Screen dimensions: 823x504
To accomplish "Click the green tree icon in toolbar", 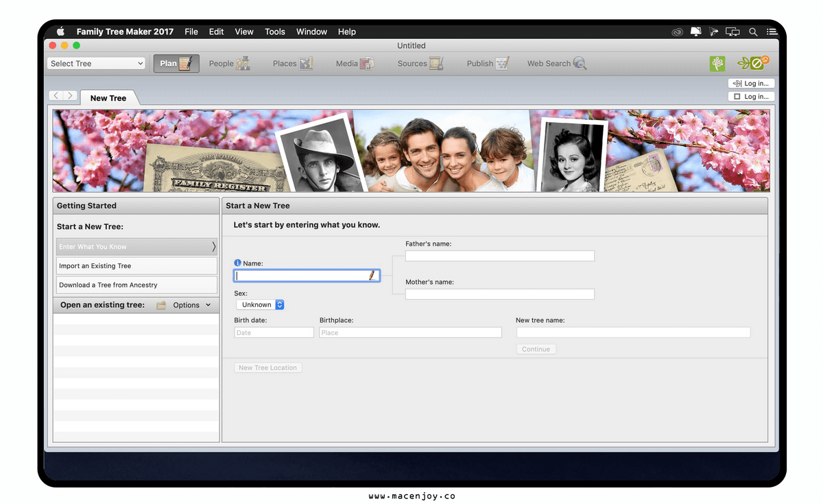I will 717,64.
